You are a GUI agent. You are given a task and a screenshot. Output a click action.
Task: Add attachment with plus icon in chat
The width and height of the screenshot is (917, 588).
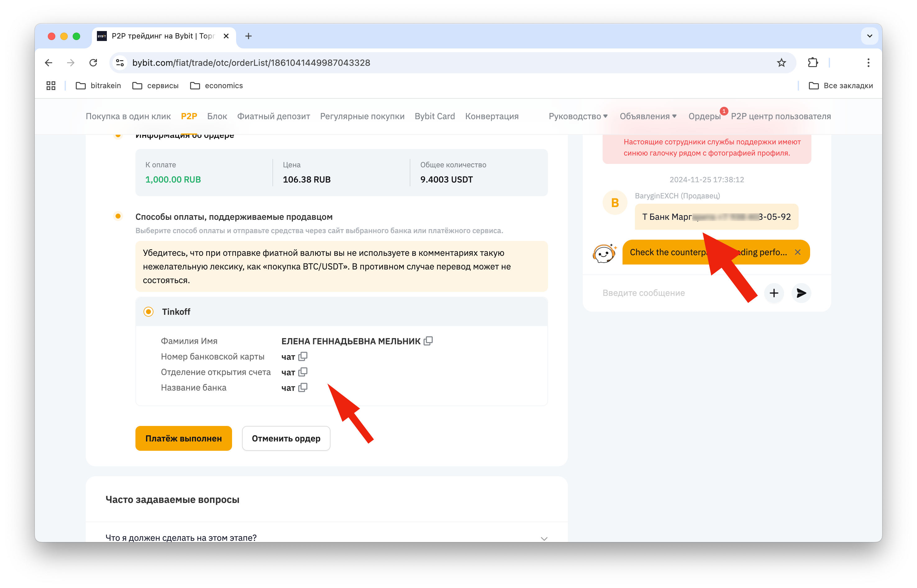[774, 293]
